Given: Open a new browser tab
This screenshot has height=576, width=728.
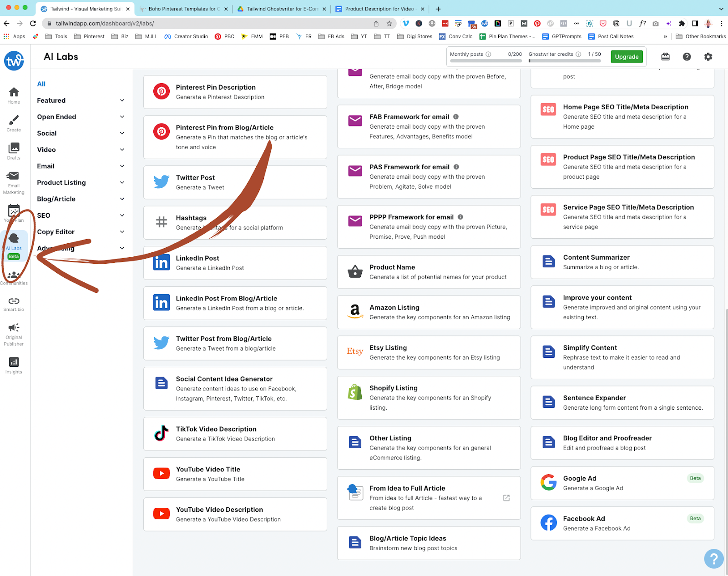Looking at the screenshot, I should (438, 9).
